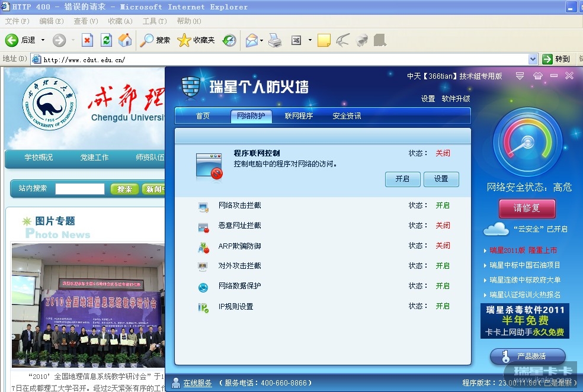The image size is (583, 392).
Task: Click the yellow note toolbar icon
Action: click(x=324, y=40)
